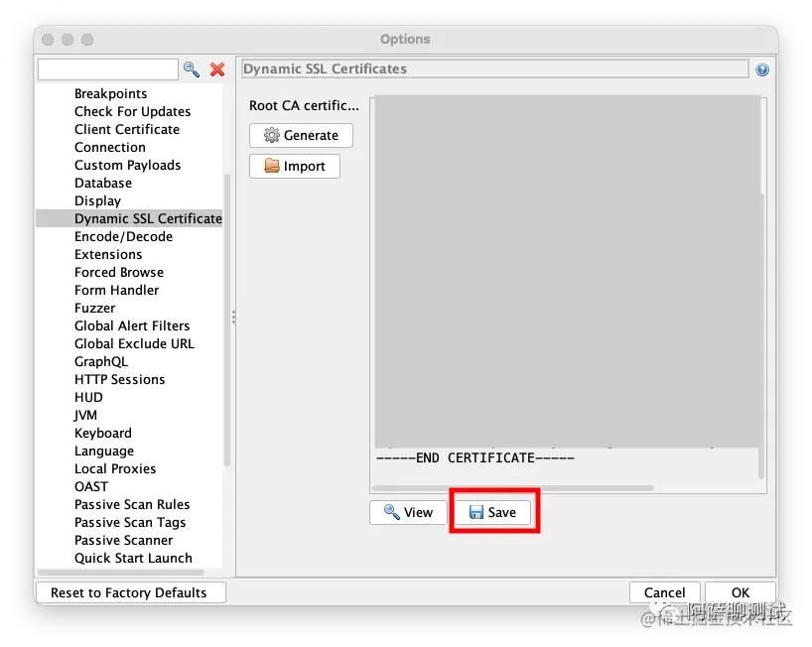The image size is (812, 647).
Task: Open the Connection options
Action: click(110, 148)
